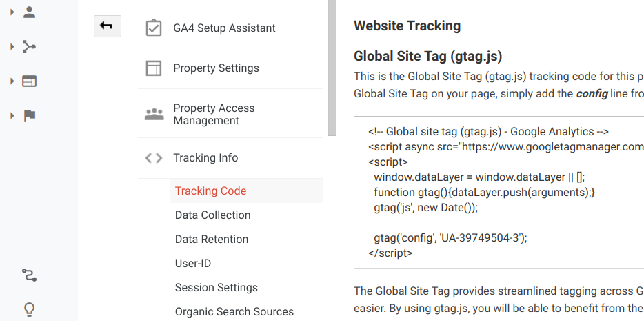Click the Conversions flag icon in sidebar
The width and height of the screenshot is (644, 321).
(30, 116)
